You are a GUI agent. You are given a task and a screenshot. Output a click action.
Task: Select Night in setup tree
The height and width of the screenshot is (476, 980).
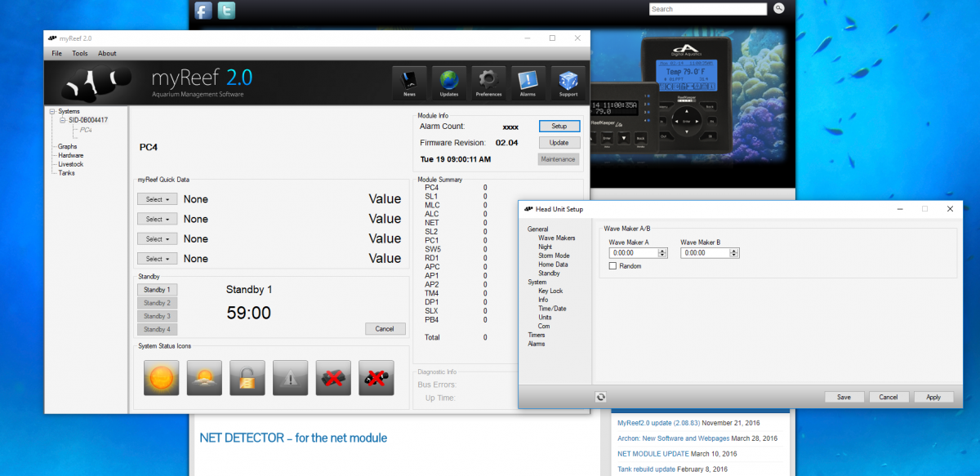coord(545,247)
